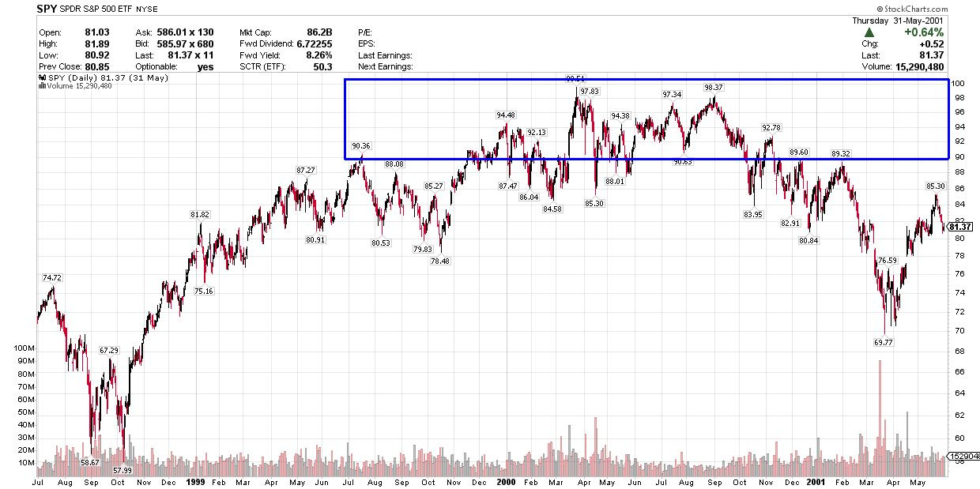Click the 57.99 low price label

tap(122, 471)
